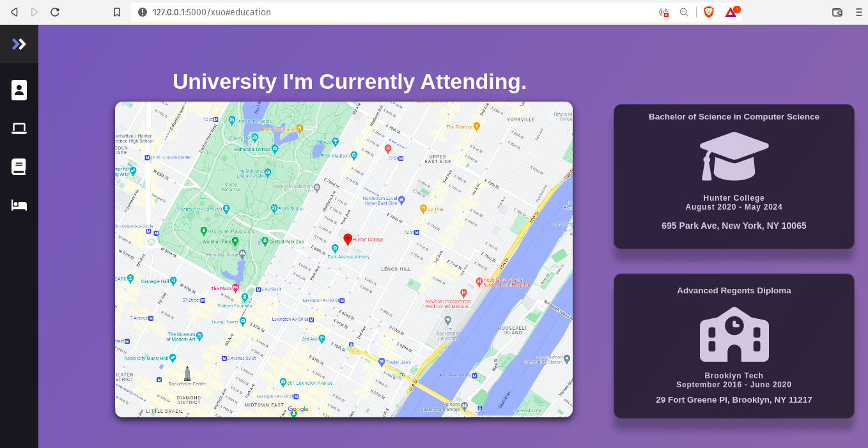Click the Hospital for Special Surgery marker

click(479, 282)
